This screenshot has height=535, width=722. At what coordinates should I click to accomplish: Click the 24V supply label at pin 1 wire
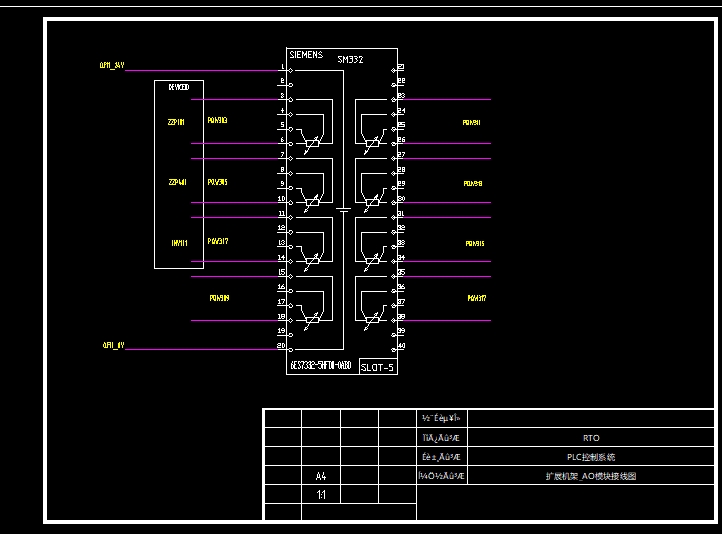click(x=112, y=65)
